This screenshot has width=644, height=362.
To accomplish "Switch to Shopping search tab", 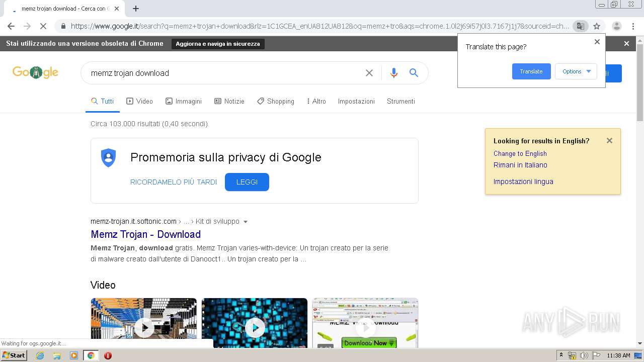I will (276, 101).
